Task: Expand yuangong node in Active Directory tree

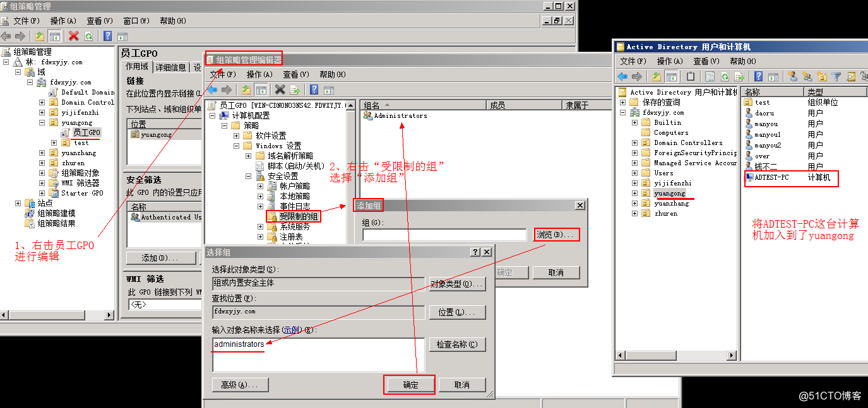Action: tap(635, 193)
